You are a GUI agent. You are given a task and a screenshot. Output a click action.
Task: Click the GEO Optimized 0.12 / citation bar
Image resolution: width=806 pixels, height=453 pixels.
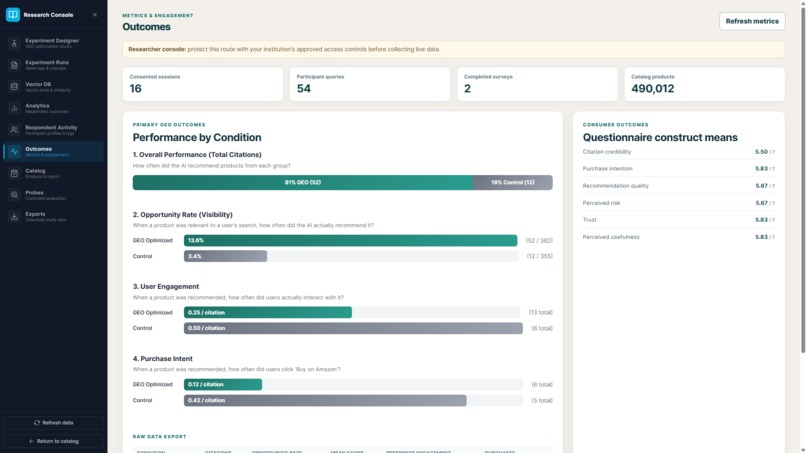point(223,384)
